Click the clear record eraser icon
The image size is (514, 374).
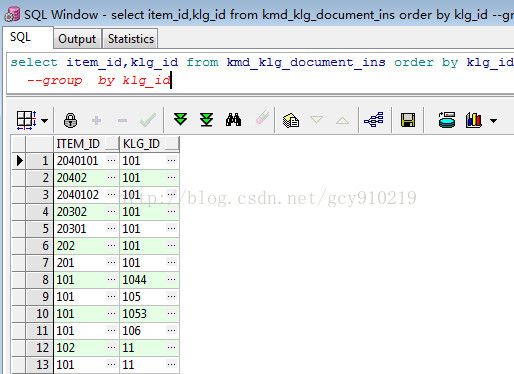coord(262,119)
